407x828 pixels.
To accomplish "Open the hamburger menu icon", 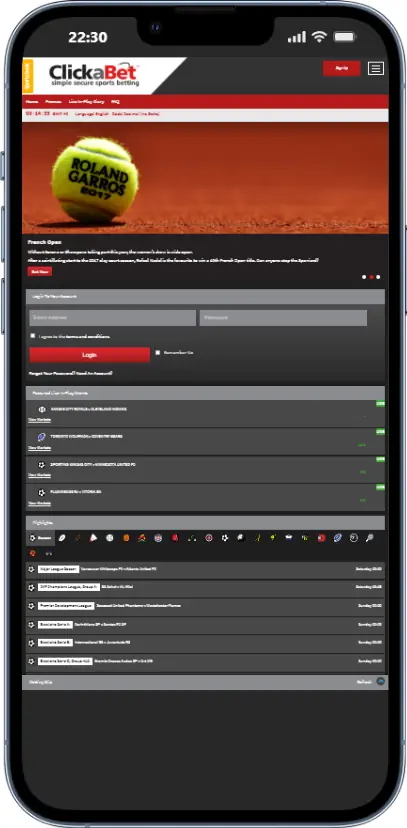I will click(x=376, y=68).
